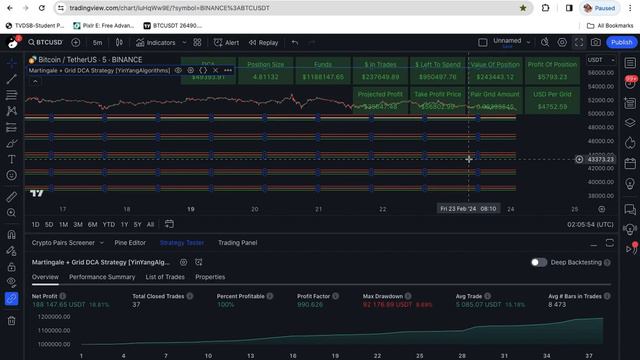Select the YTD date range
640x360 pixels.
click(x=109, y=224)
